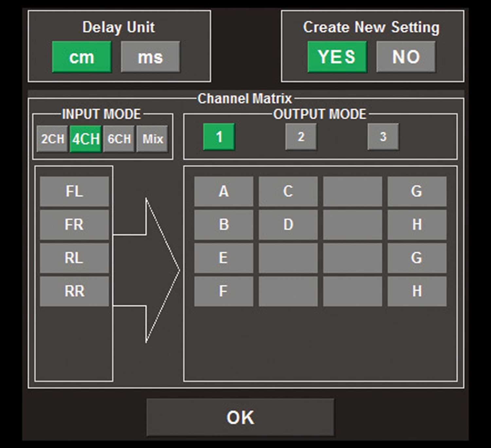Click the empty cell right of F
This screenshot has width=491, height=448.
[x=288, y=291]
